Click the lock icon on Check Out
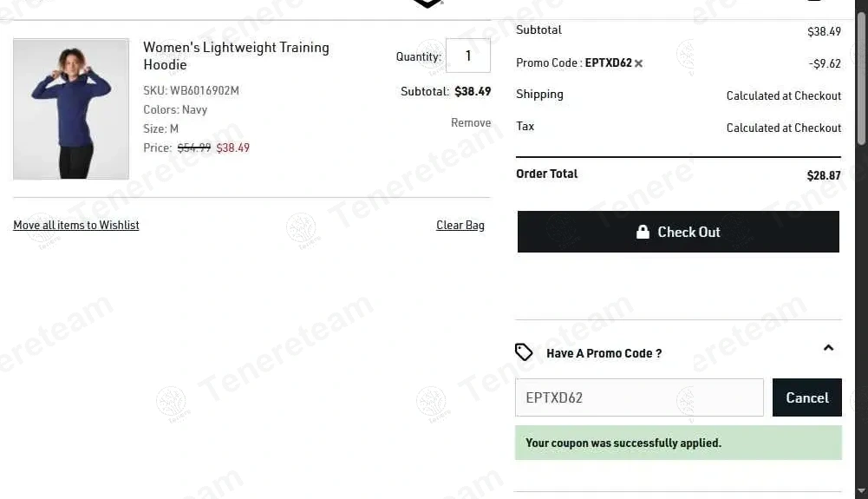Viewport: 868px width, 499px height. [643, 232]
